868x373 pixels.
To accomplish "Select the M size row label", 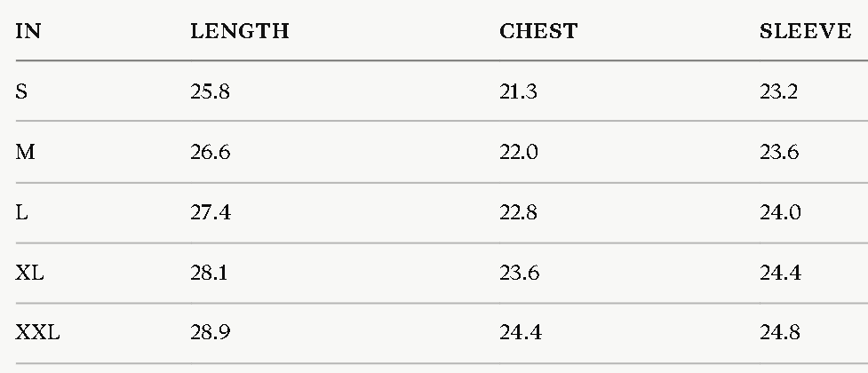I will pyautogui.click(x=26, y=152).
